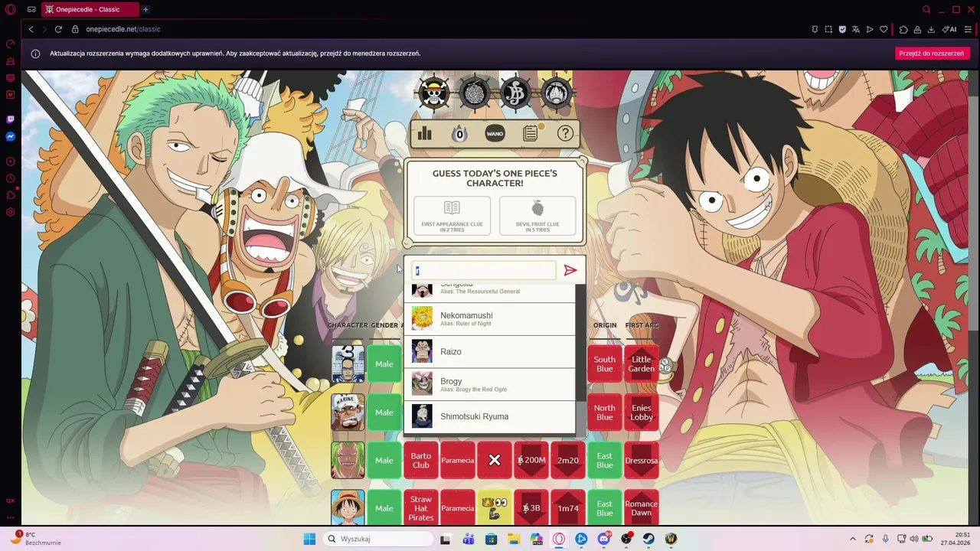The width and height of the screenshot is (980, 551).
Task: Open Messenger in the Opera sidebar
Action: click(x=11, y=137)
